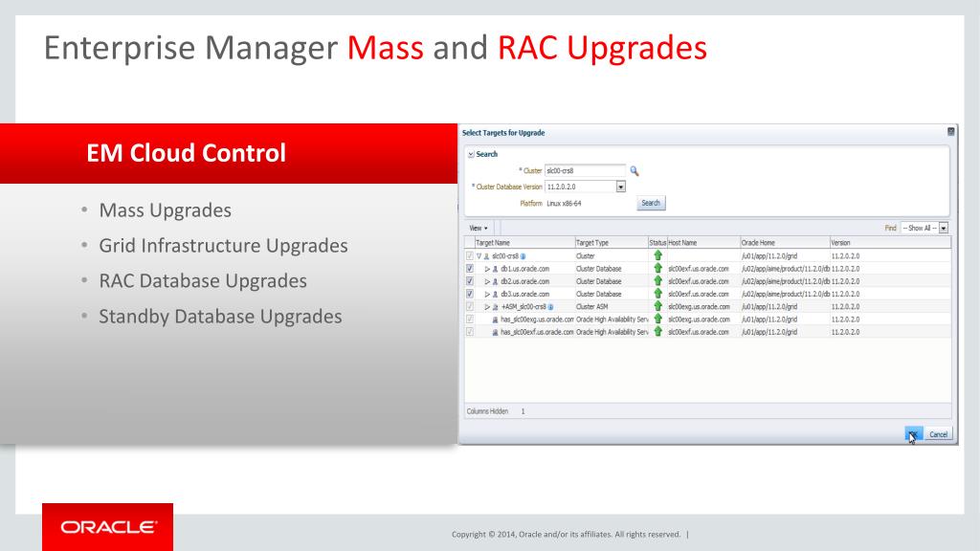This screenshot has height=551, width=980.
Task: Click the status arrow for db2.us.oracle.com
Action: tap(657, 281)
